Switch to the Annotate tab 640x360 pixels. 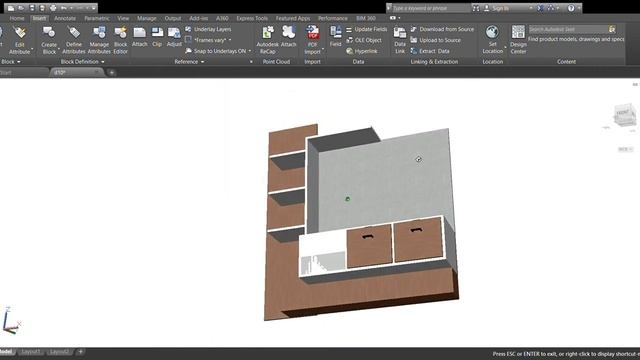coord(65,18)
